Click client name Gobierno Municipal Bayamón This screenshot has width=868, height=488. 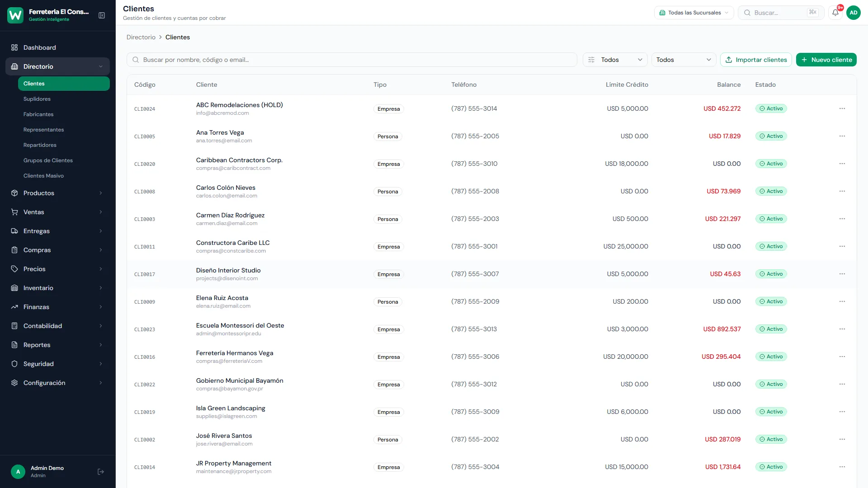tap(240, 380)
